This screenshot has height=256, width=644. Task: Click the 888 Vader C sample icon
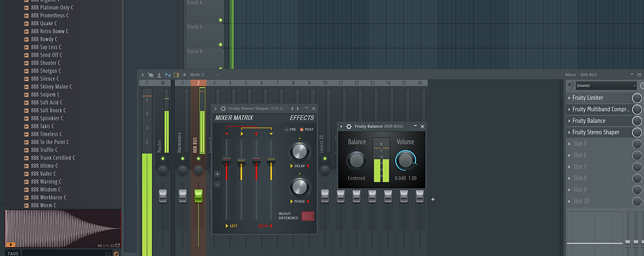point(26,174)
